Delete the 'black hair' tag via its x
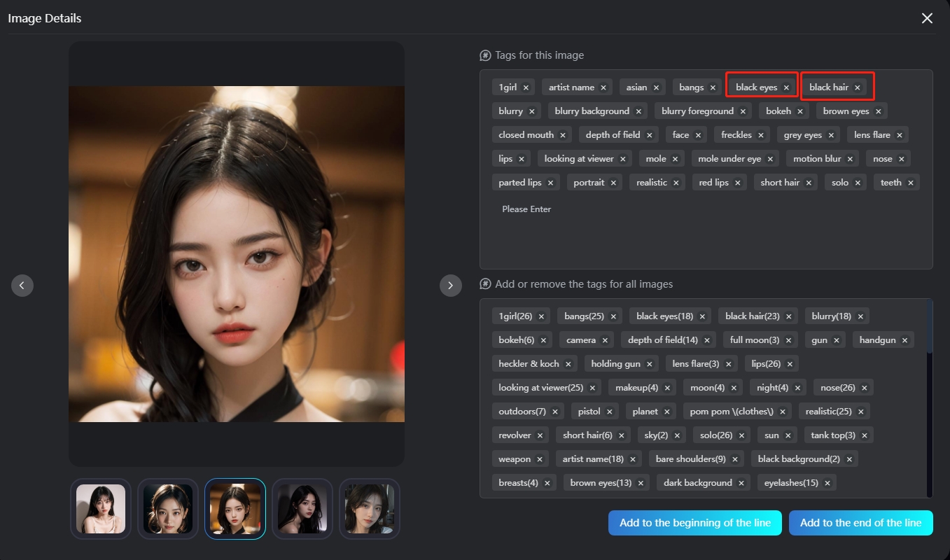 [x=857, y=87]
